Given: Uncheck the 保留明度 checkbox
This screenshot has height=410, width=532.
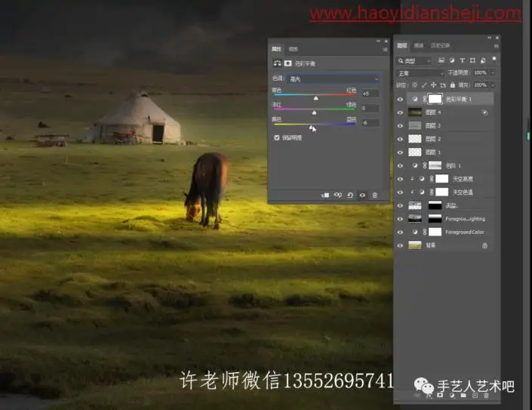Looking at the screenshot, I should pos(277,137).
